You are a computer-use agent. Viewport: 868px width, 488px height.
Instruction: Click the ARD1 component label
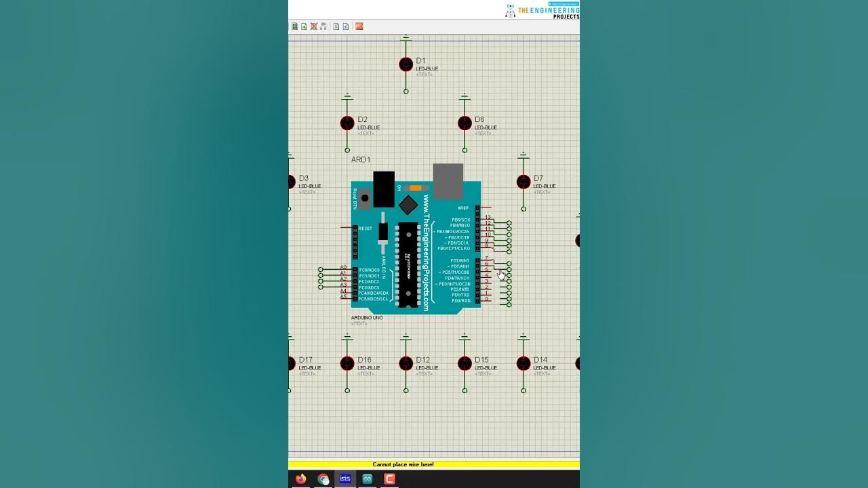(361, 160)
